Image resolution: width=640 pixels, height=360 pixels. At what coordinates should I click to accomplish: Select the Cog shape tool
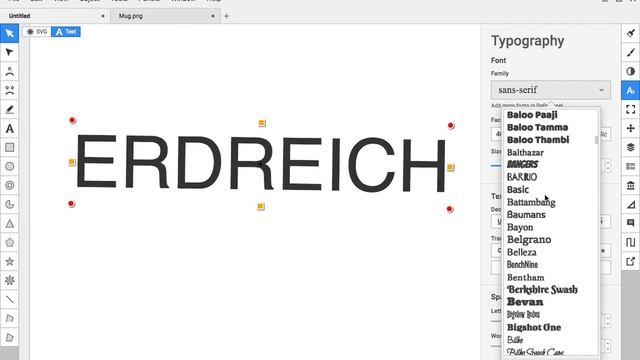(x=9, y=280)
